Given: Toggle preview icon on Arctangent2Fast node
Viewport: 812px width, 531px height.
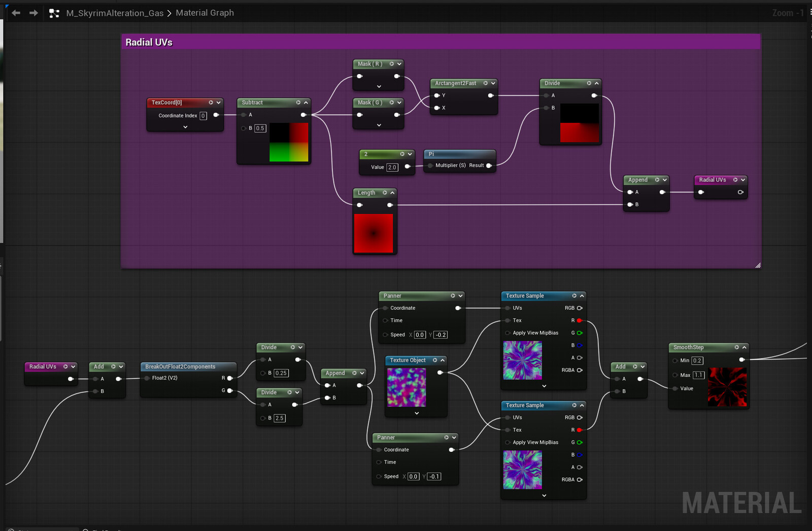Looking at the screenshot, I should (486, 83).
